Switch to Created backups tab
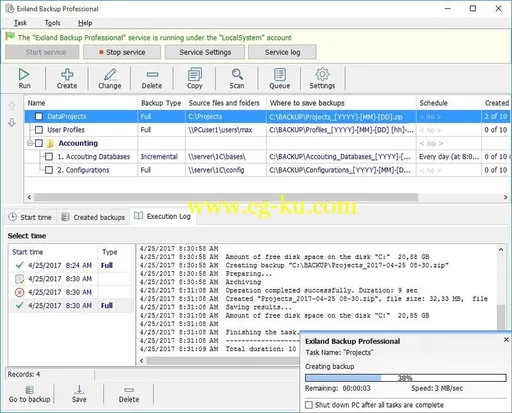This screenshot has height=413, width=512. pyautogui.click(x=93, y=217)
